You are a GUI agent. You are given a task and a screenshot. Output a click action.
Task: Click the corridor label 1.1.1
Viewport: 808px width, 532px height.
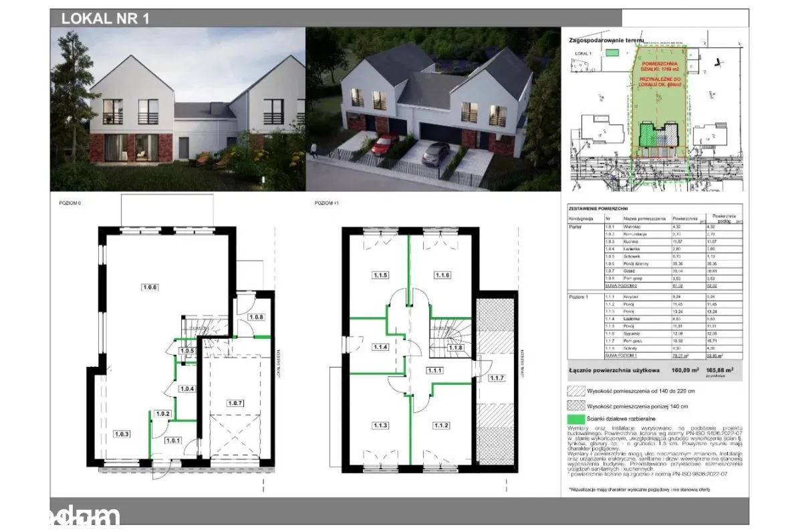point(436,370)
